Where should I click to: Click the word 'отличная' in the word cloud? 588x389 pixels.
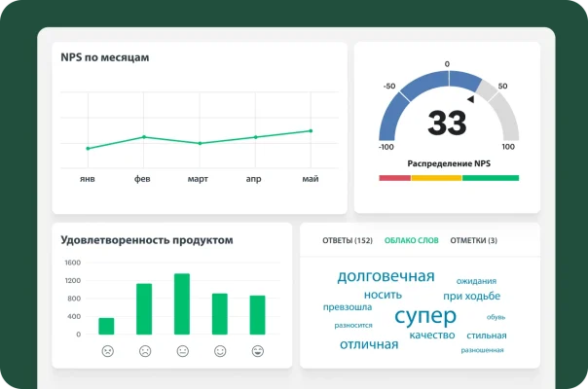369,344
